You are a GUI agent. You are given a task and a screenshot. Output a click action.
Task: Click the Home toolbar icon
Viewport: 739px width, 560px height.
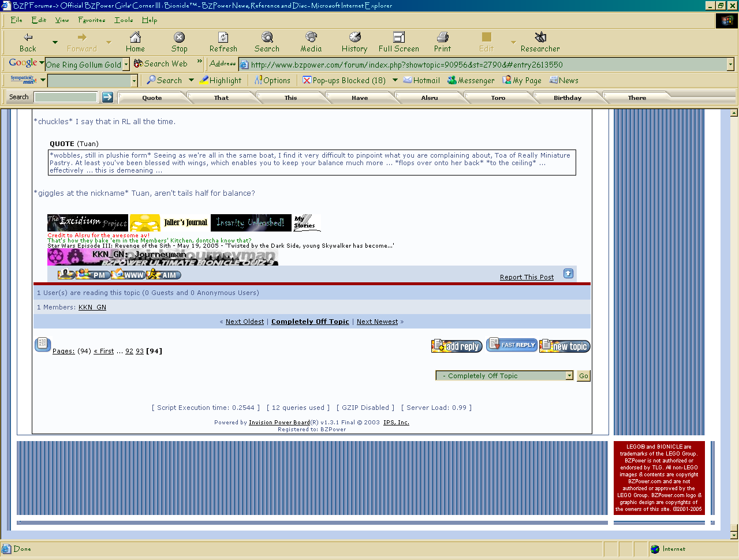pyautogui.click(x=135, y=42)
